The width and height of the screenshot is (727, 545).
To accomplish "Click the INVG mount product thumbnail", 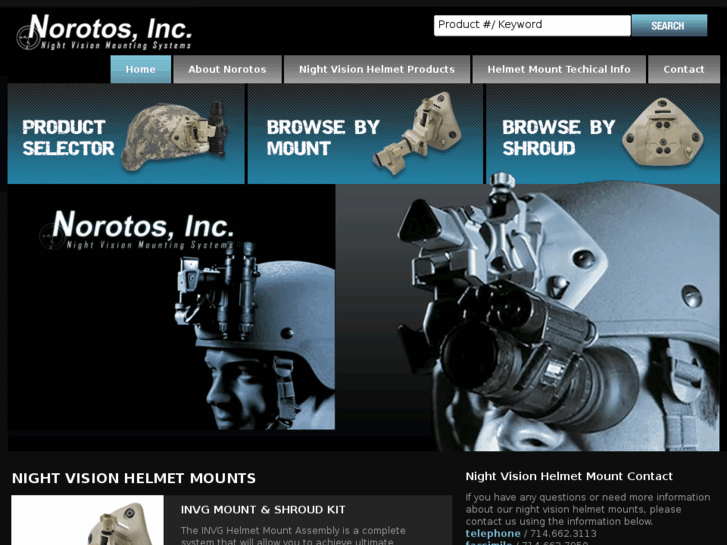I will pos(87,520).
